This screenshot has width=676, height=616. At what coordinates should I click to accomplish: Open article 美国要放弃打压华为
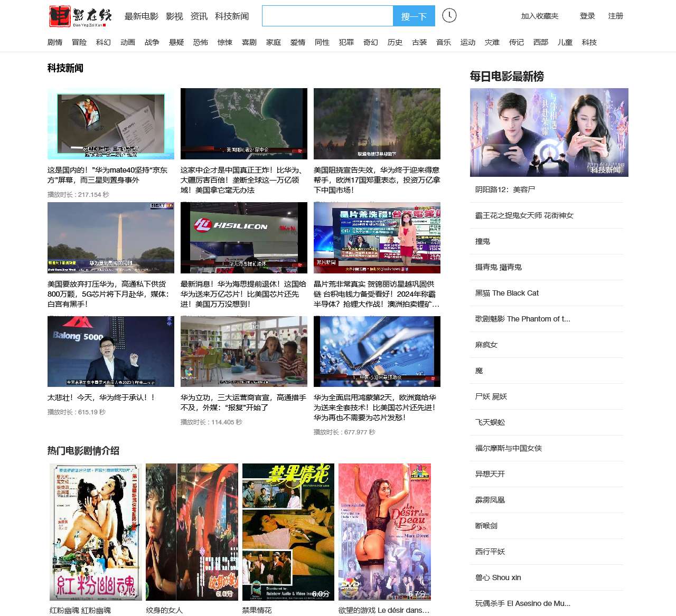[109, 293]
